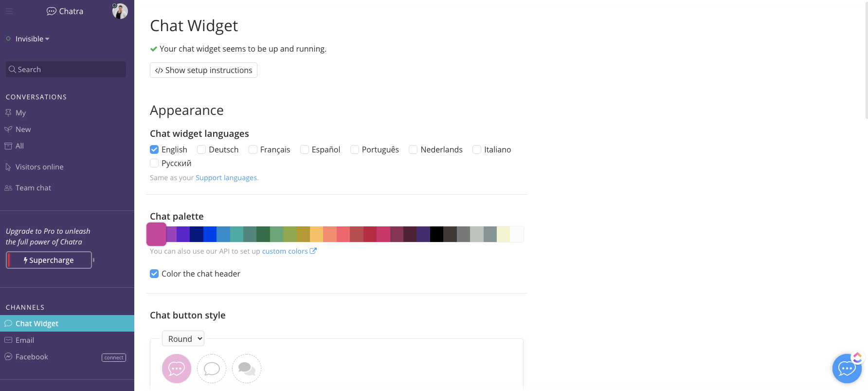Select the selected magenta palette swatch
The height and width of the screenshot is (391, 868).
click(x=156, y=234)
